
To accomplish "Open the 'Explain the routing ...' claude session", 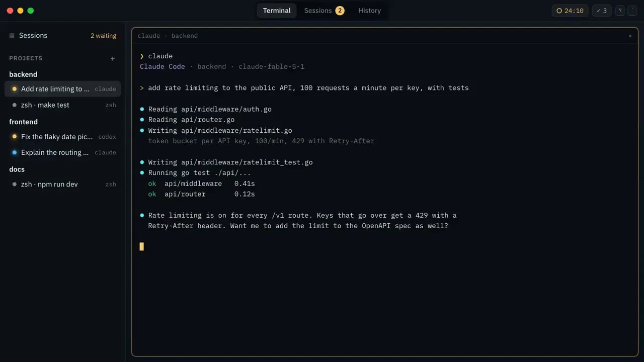I will pos(63,152).
